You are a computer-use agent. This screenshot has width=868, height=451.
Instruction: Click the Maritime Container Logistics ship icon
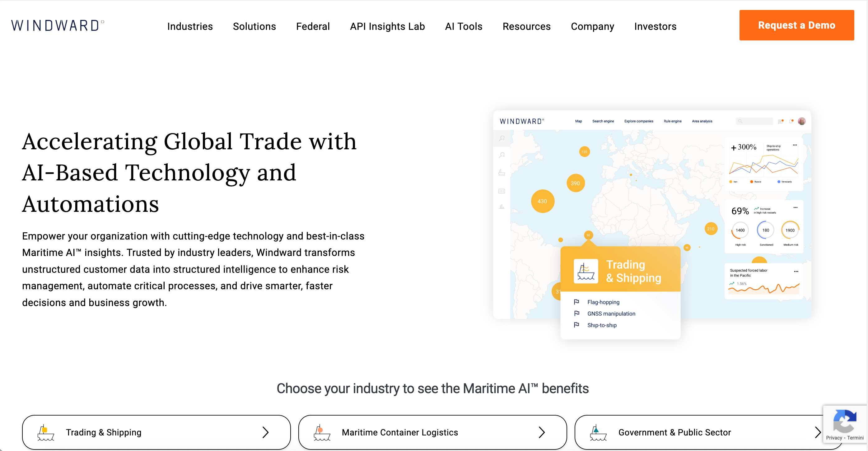322,433
